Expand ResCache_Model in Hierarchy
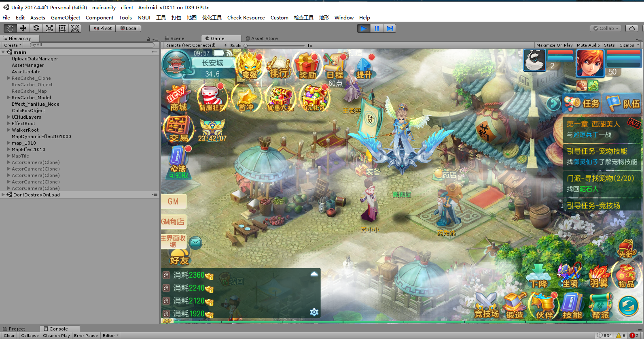 [x=9, y=98]
